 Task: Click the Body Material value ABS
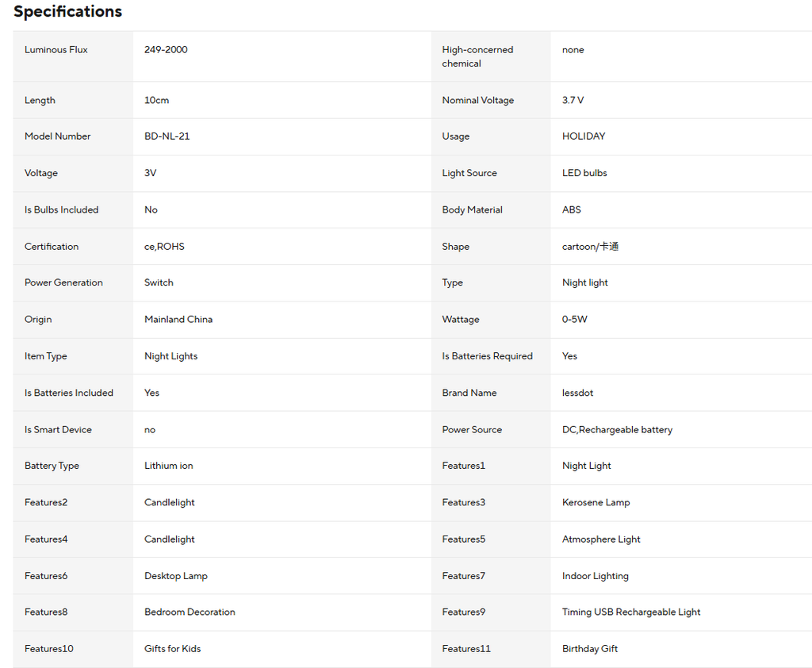(x=571, y=210)
